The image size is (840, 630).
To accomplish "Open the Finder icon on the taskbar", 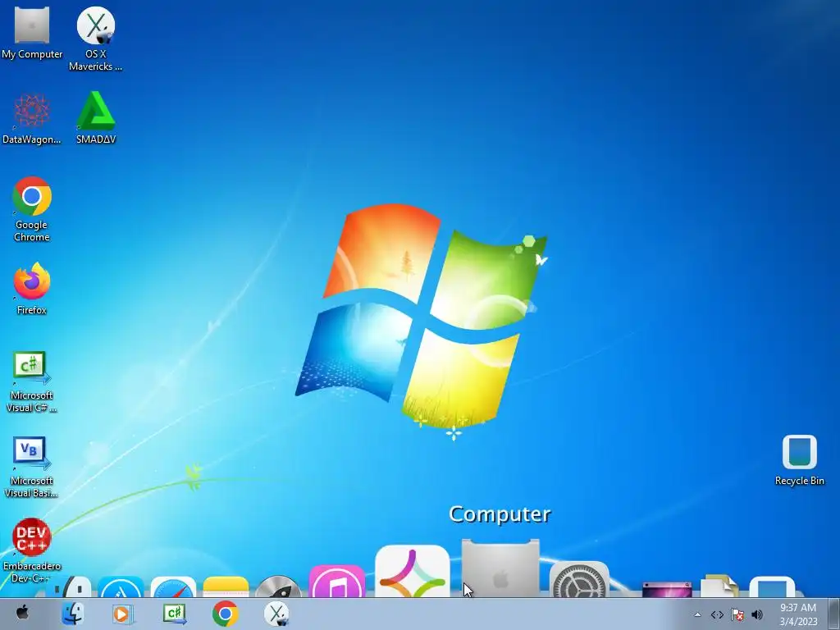I will pos(72,614).
